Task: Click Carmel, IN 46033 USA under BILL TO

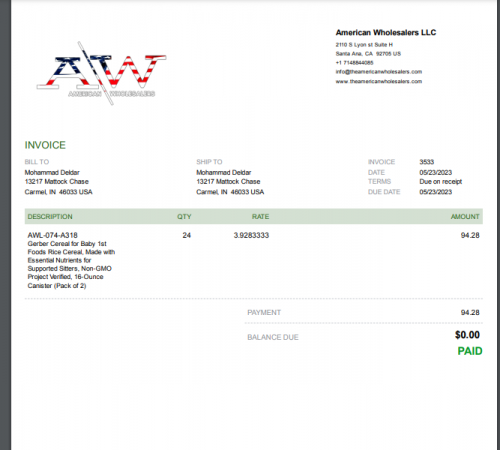Action: pyautogui.click(x=58, y=192)
